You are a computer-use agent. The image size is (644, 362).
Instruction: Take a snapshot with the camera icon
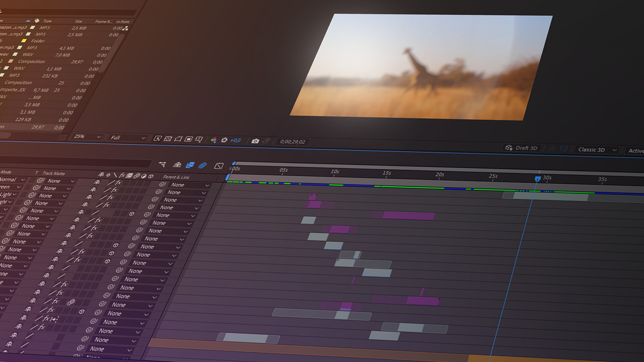point(255,141)
